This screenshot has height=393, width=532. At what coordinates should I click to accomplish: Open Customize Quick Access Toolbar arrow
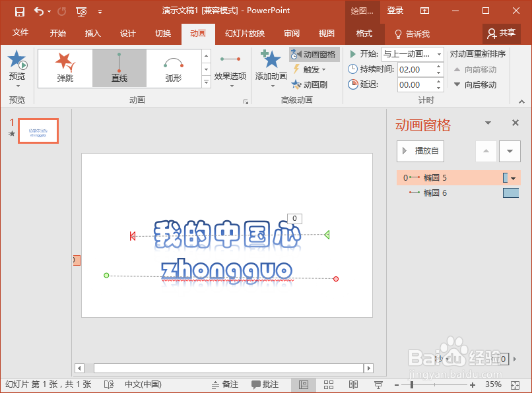pos(100,12)
